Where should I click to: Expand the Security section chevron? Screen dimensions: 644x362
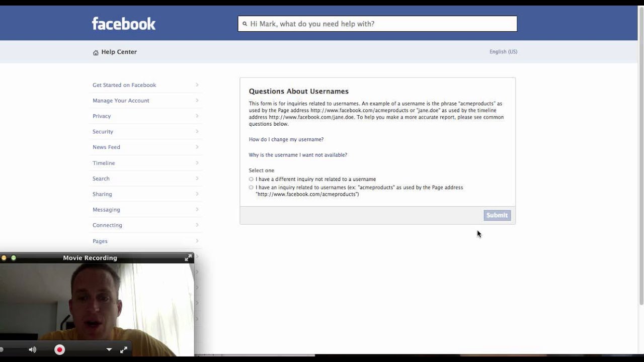point(197,132)
